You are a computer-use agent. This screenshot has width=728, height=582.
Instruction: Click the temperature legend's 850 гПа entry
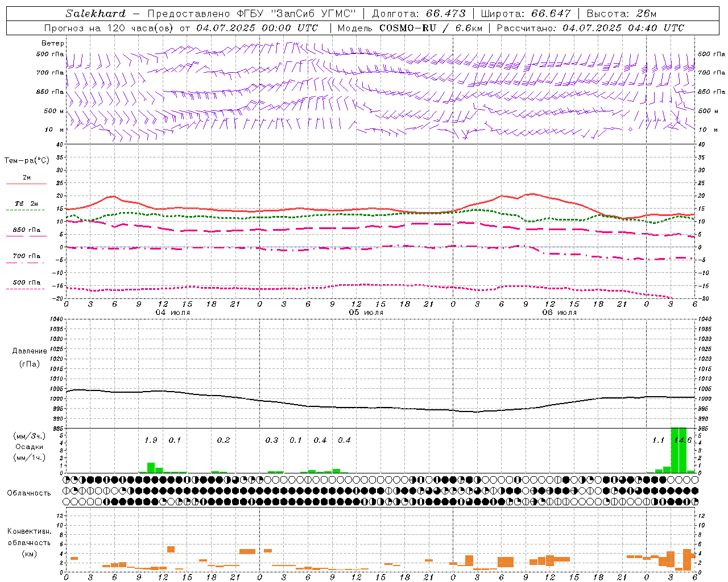[27, 230]
